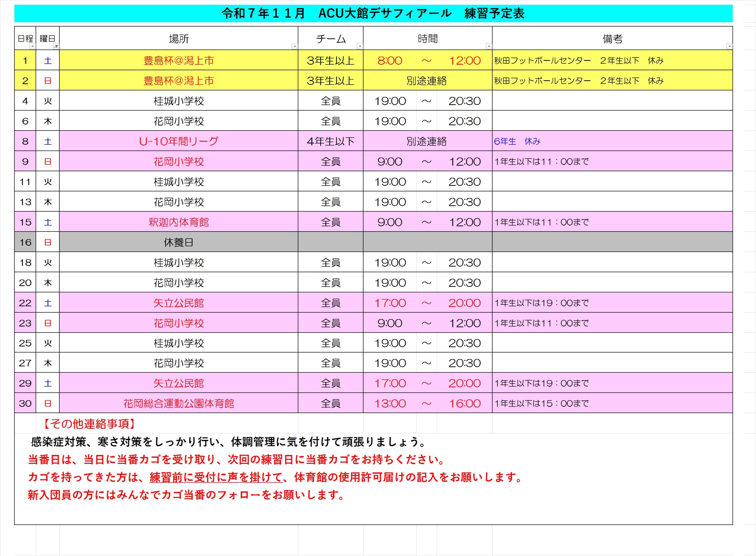Screen dimensions: 756x556
Task: Select the day 22 矢立公民館 cell
Action: click(178, 303)
